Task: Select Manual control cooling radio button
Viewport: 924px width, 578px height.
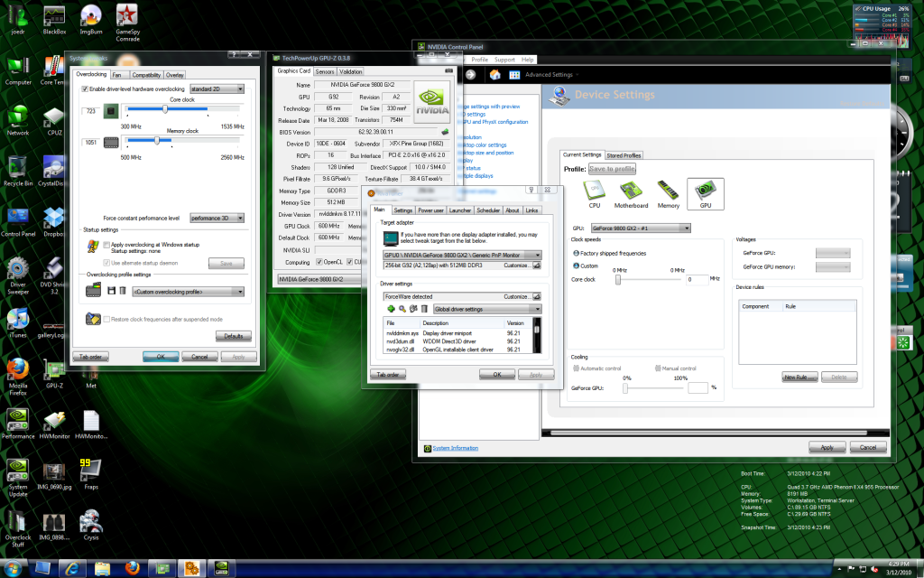Action: [658, 368]
